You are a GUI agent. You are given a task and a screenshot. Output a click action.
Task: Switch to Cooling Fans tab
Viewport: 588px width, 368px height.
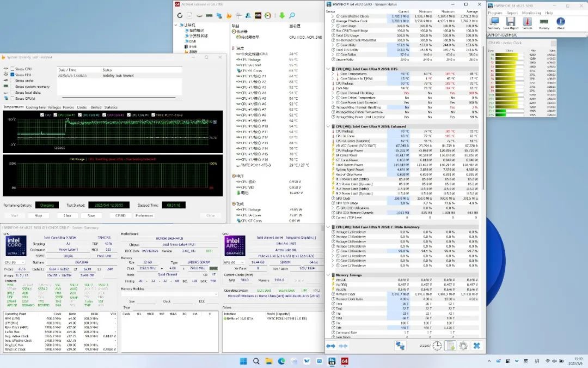tap(35, 107)
